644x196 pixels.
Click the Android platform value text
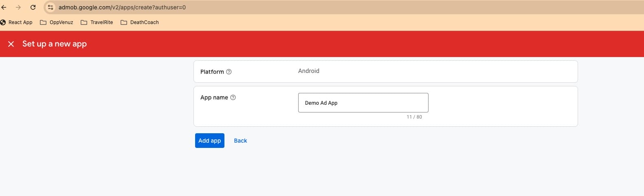(x=309, y=71)
